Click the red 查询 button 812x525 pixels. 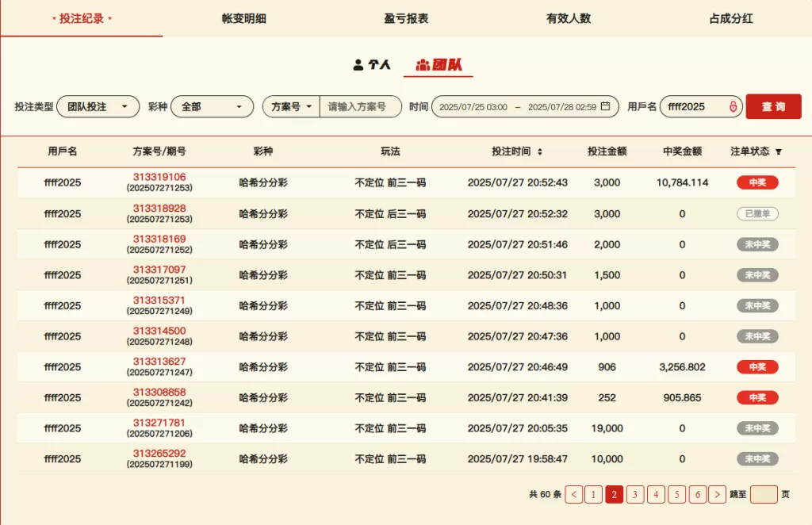tap(774, 106)
